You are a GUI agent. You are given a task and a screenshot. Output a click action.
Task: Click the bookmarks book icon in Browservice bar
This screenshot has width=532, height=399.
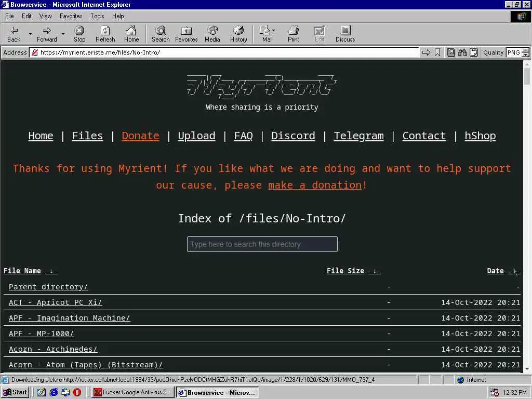pos(450,52)
